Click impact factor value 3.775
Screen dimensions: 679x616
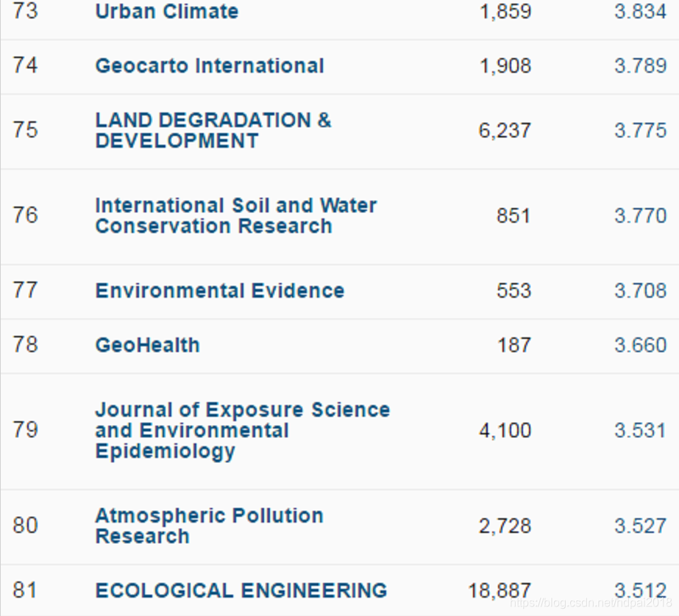point(641,131)
